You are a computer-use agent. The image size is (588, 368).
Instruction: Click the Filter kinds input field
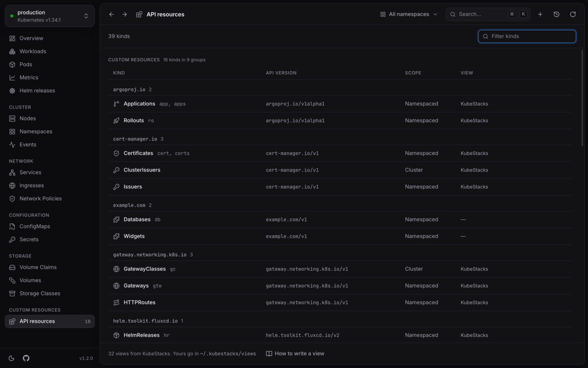coord(527,36)
